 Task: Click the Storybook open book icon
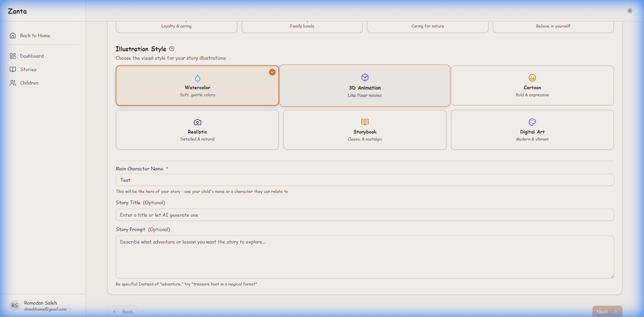(x=365, y=122)
